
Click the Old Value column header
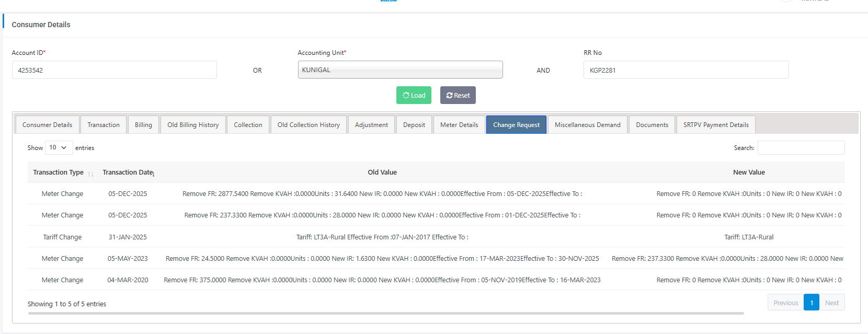point(382,172)
